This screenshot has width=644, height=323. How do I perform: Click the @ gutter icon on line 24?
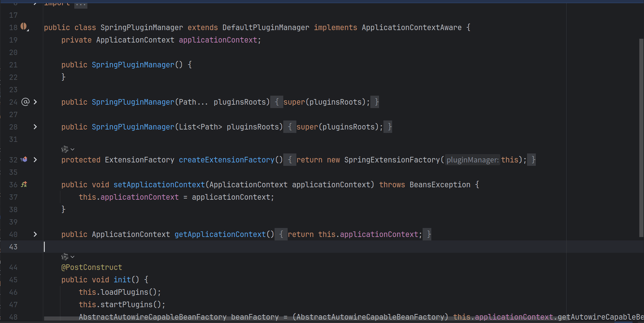click(x=25, y=102)
